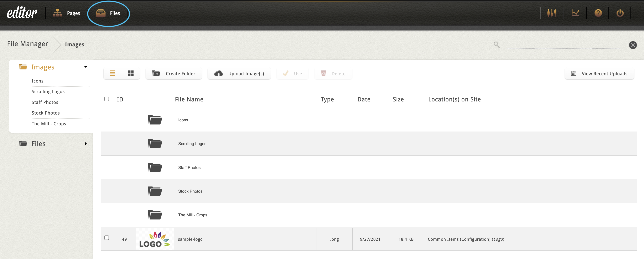Click the Upload Image(s) button
This screenshot has width=644, height=259.
(239, 74)
